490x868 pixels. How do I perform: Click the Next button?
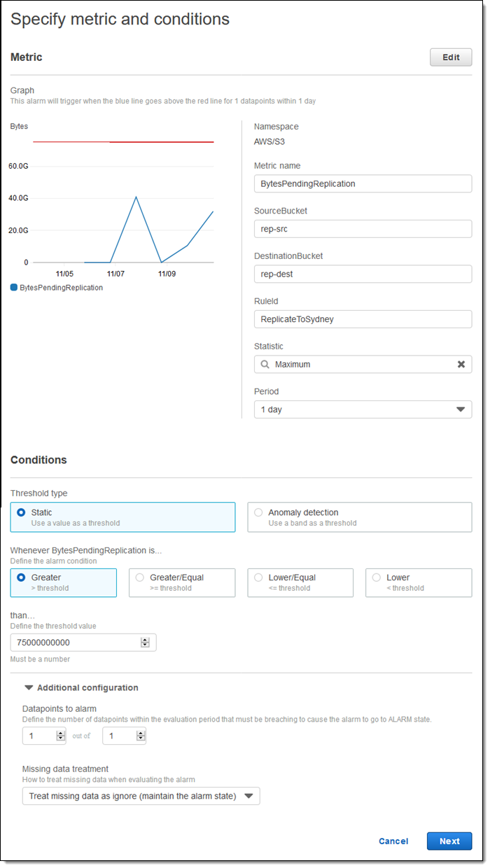[x=449, y=841]
